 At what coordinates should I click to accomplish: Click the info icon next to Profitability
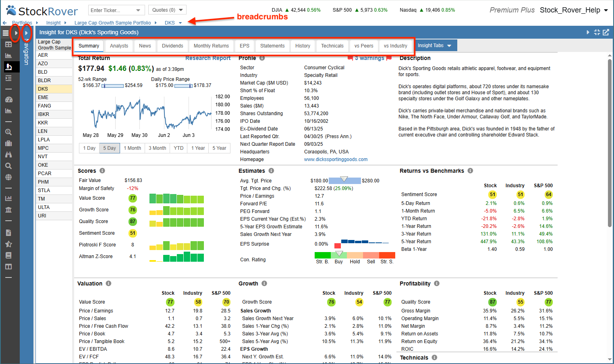437,283
